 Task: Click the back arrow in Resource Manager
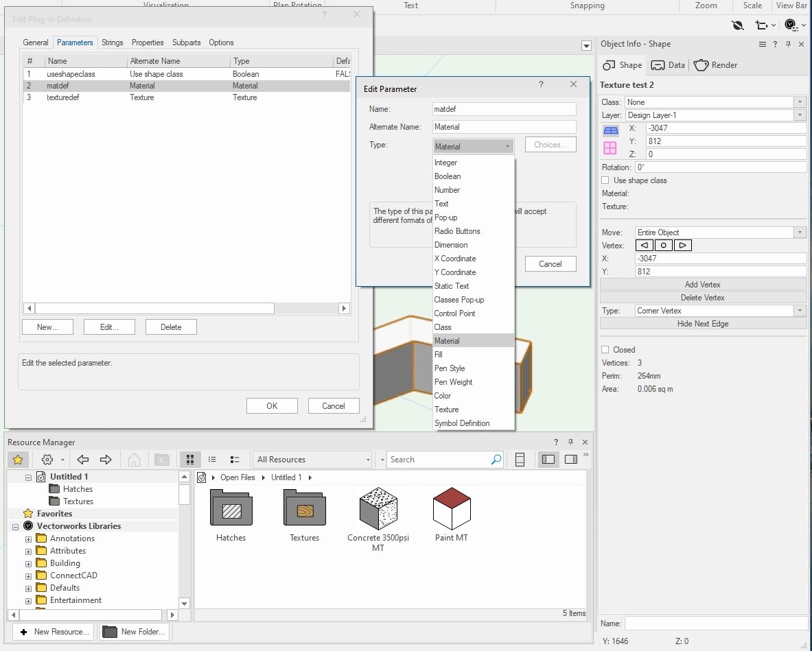[83, 460]
